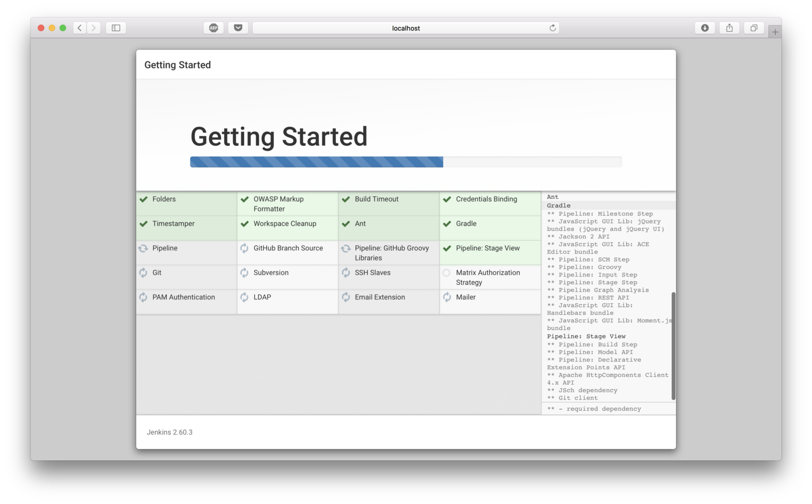Click the Safari share button
812x504 pixels.
coord(729,28)
